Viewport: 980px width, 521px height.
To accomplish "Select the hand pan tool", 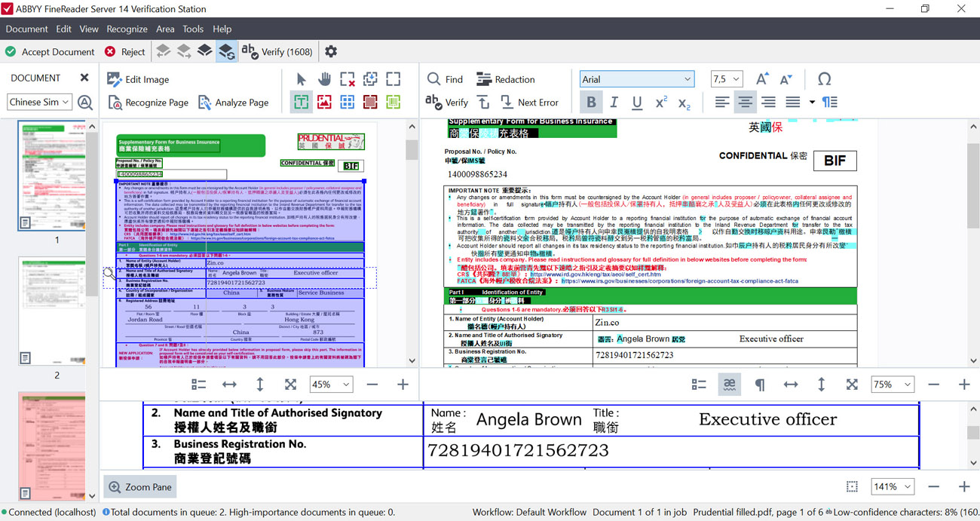I will [x=324, y=79].
